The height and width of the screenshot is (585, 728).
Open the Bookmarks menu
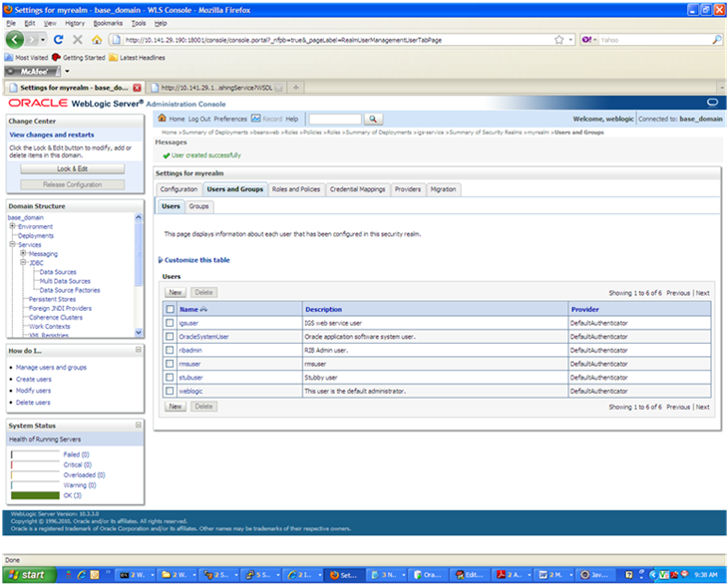click(108, 23)
